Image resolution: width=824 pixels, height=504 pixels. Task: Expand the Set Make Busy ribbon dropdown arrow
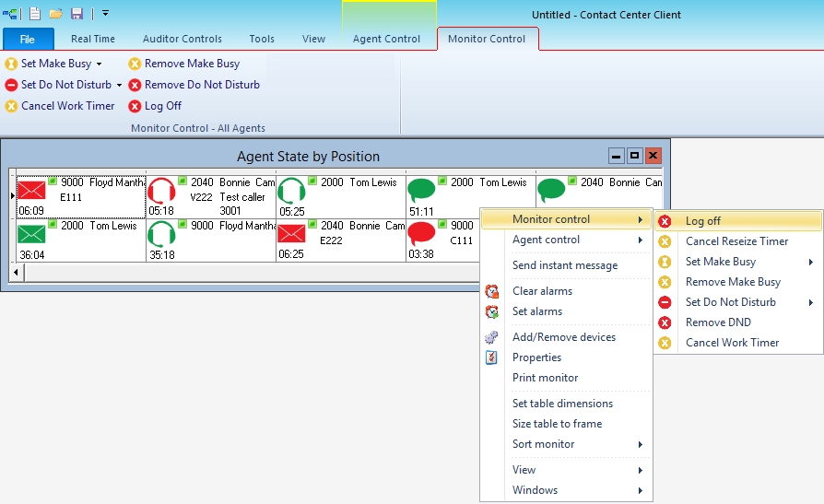pos(100,64)
